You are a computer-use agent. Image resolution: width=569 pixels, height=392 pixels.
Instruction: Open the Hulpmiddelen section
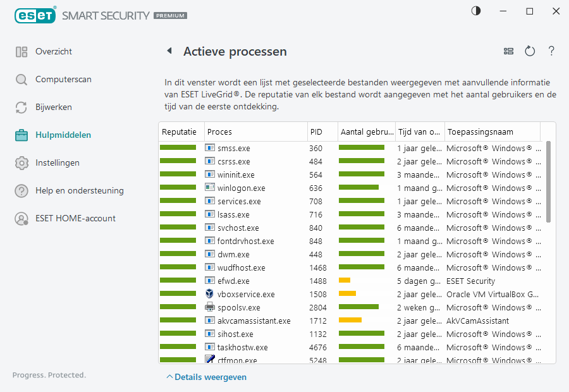[x=63, y=135]
